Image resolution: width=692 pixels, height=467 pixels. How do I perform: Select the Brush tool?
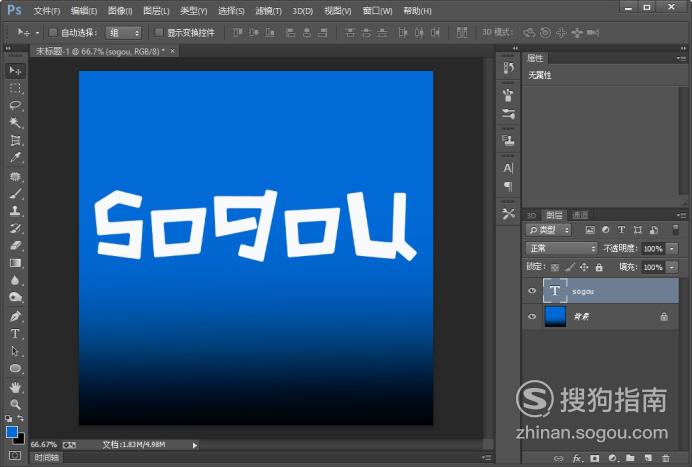[15, 193]
